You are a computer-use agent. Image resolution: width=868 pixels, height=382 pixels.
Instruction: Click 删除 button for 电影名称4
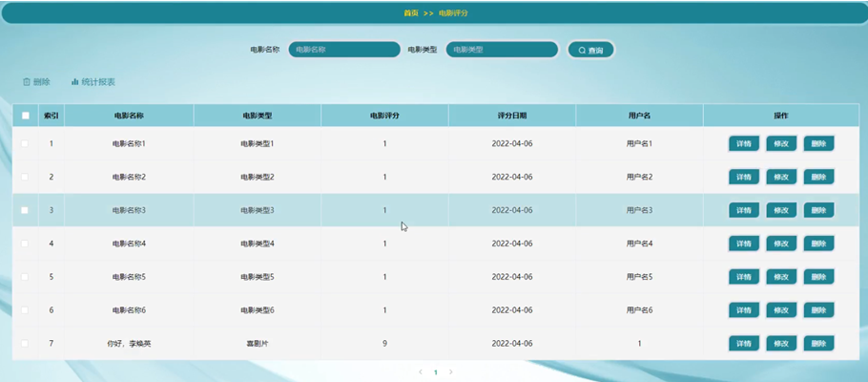point(818,244)
